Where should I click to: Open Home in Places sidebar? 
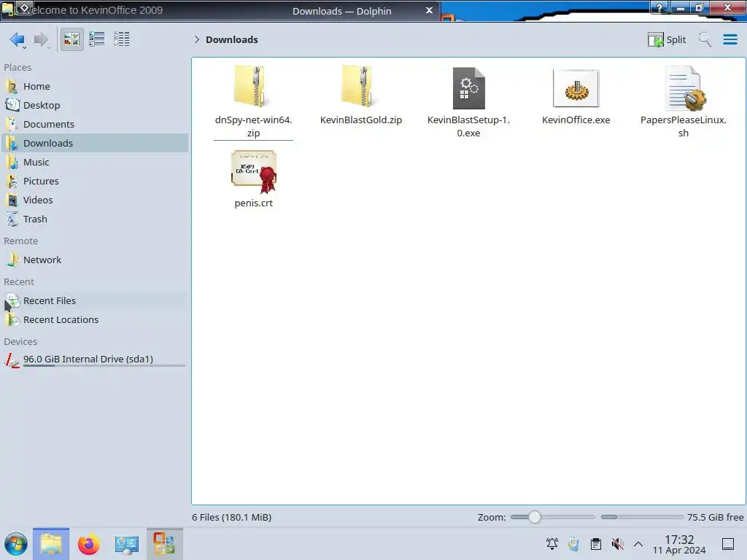tap(94, 86)
